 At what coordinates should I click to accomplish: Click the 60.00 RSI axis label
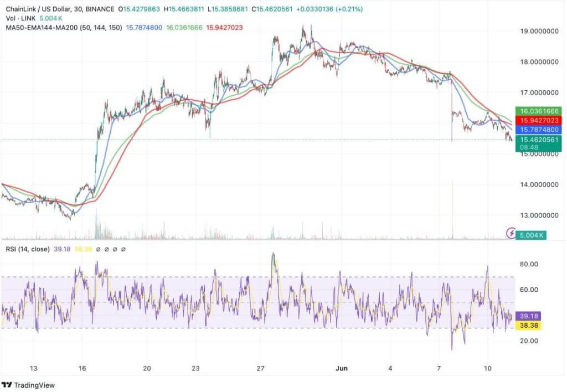(529, 290)
